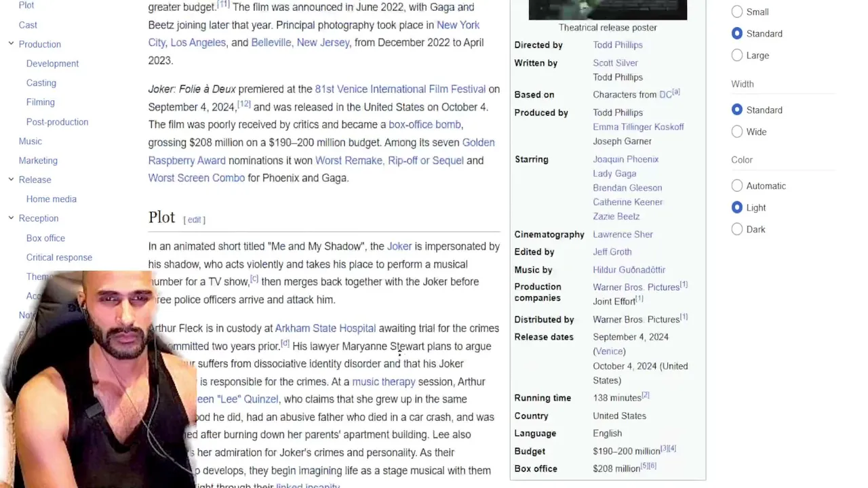Open the Emma Tillinger Koskoff producer link
Viewport: 868px width, 488px height.
tap(639, 127)
